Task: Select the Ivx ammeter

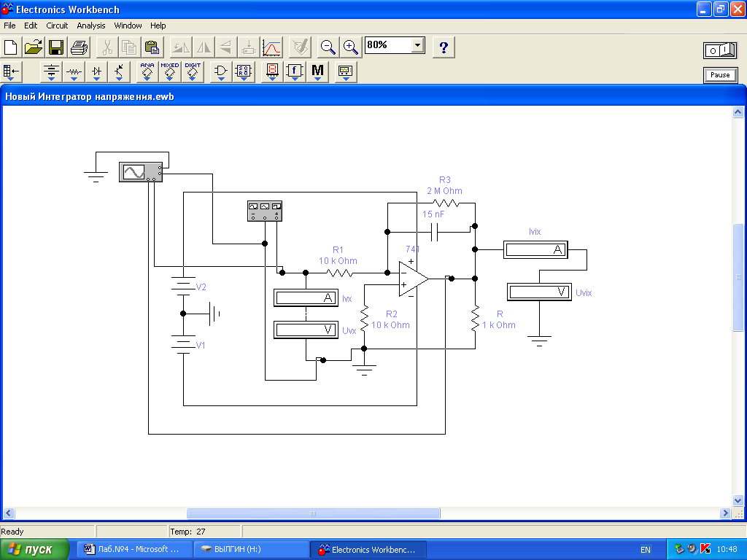Action: [306, 297]
